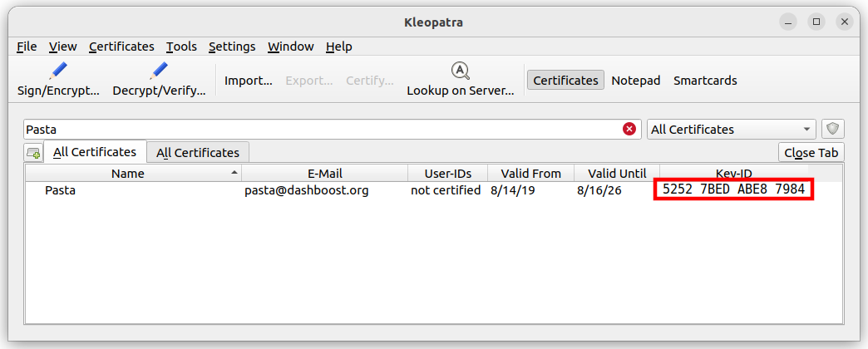
Task: Clear the search field with red X
Action: 629,129
